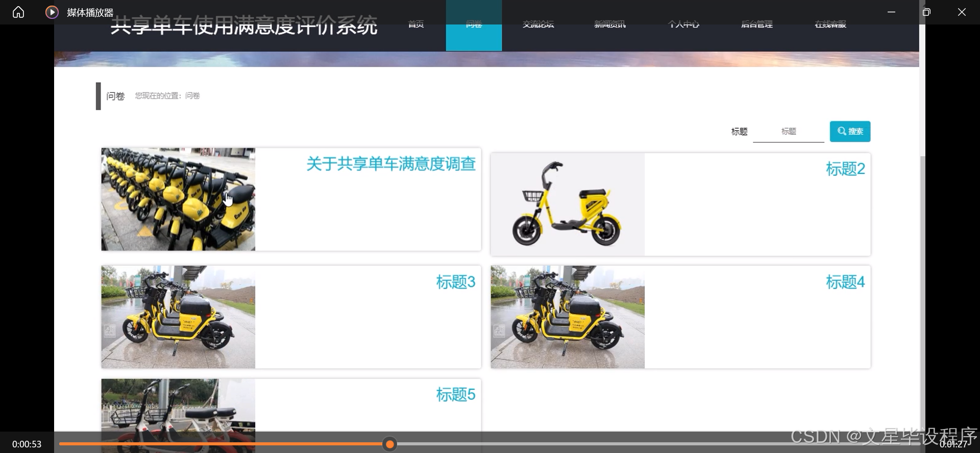980x453 pixels.
Task: Click the 标题4 bike photo thumbnail
Action: [x=568, y=317]
